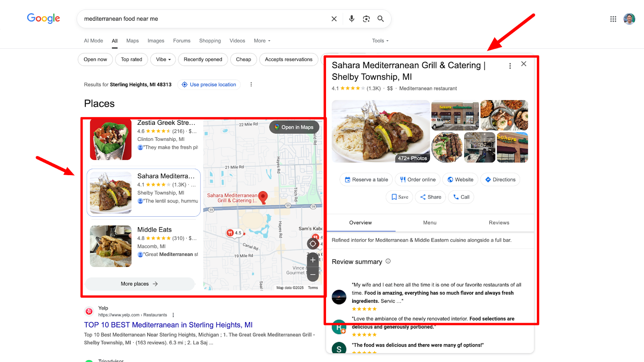Zoom in on the map

tap(313, 260)
